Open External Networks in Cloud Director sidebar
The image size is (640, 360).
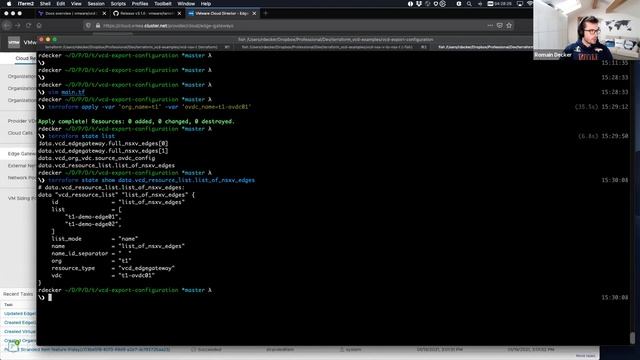pyautogui.click(x=22, y=166)
